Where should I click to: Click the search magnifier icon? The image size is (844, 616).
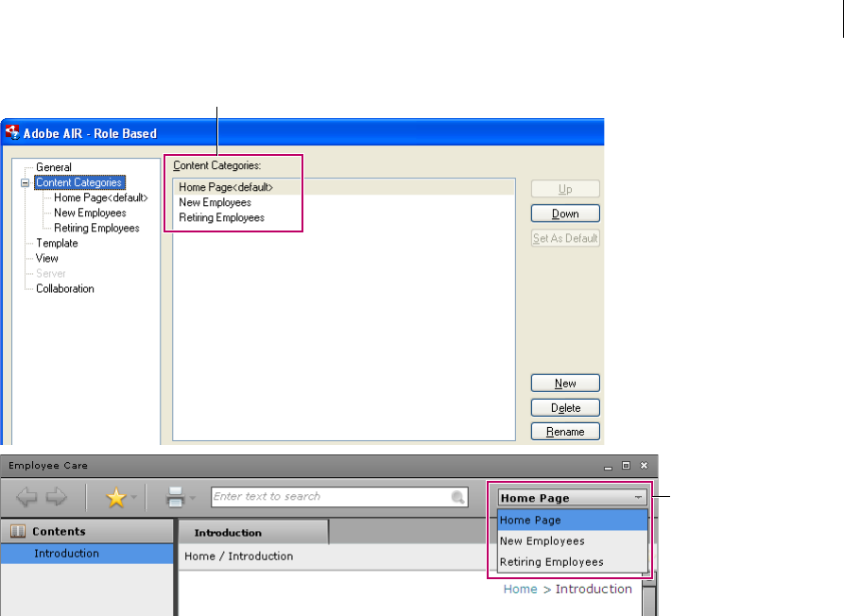[x=458, y=497]
